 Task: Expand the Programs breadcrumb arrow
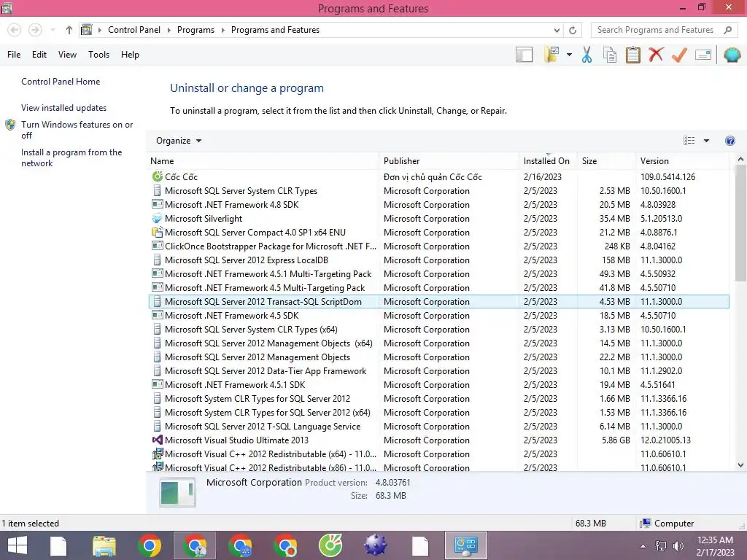(222, 30)
